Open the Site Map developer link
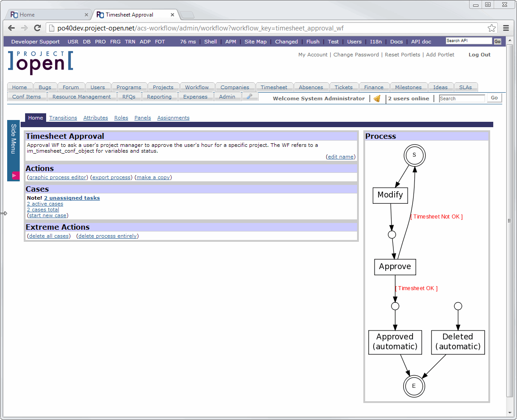Screen dimensions: 517x420 tap(255, 42)
